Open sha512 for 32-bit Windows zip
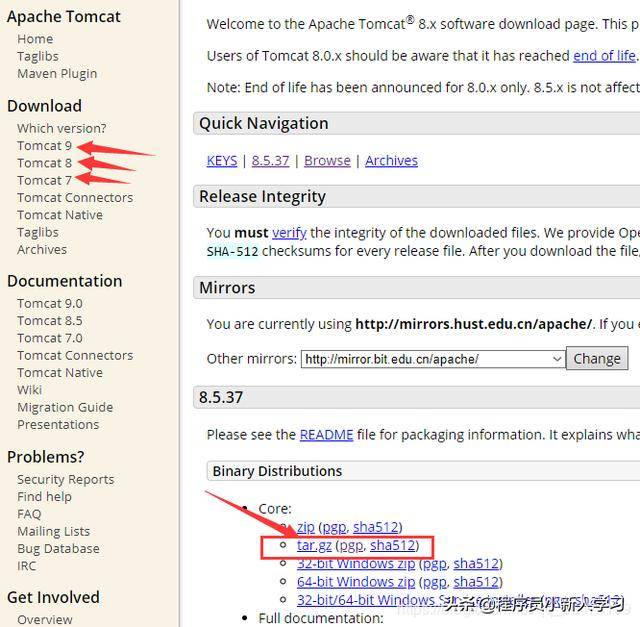The height and width of the screenshot is (627, 640). tap(476, 564)
